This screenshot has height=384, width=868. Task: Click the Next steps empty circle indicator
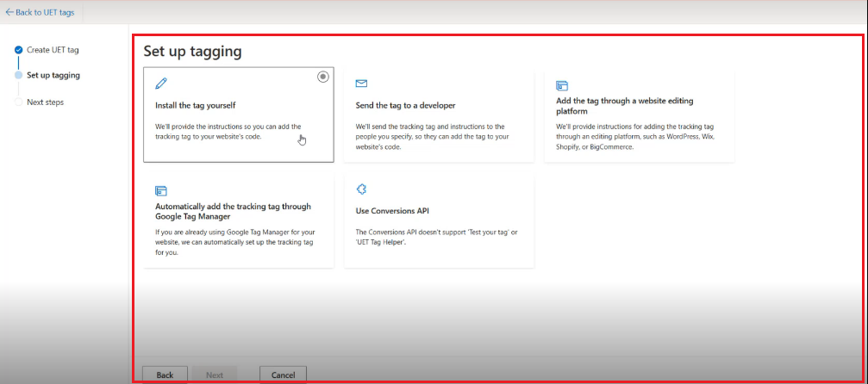click(x=18, y=102)
